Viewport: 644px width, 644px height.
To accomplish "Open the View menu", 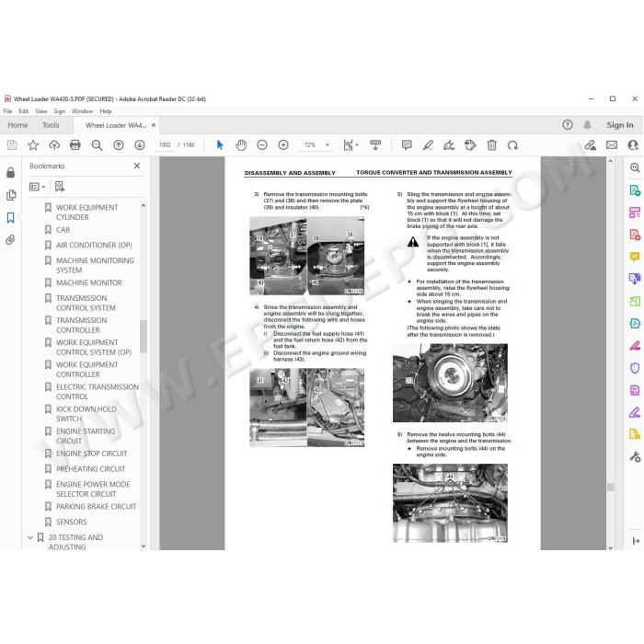I will tap(41, 111).
